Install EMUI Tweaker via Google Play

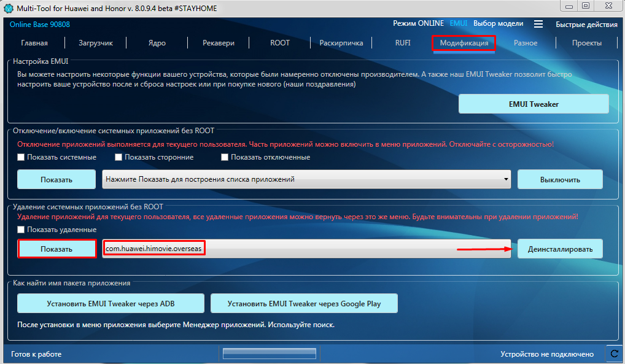(304, 303)
